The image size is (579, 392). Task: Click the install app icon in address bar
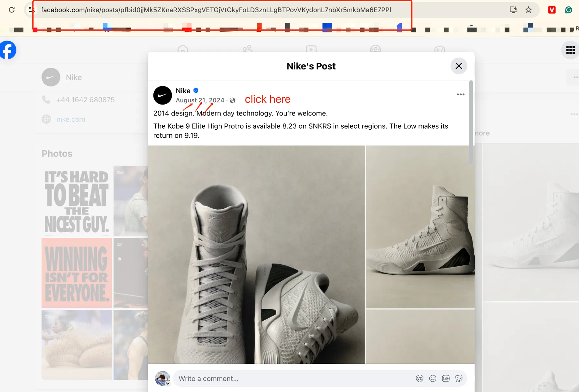(x=513, y=10)
